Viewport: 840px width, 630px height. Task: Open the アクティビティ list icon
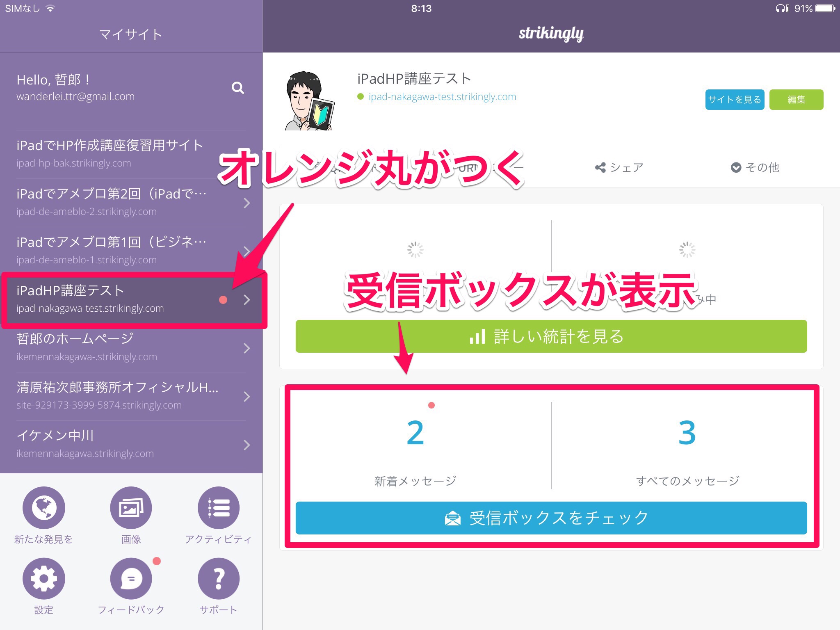click(218, 508)
